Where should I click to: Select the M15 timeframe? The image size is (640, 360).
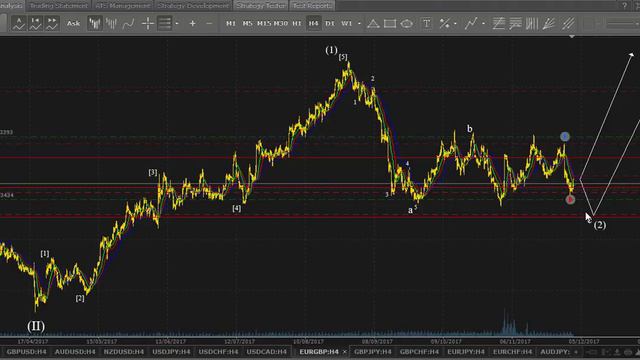[264, 24]
